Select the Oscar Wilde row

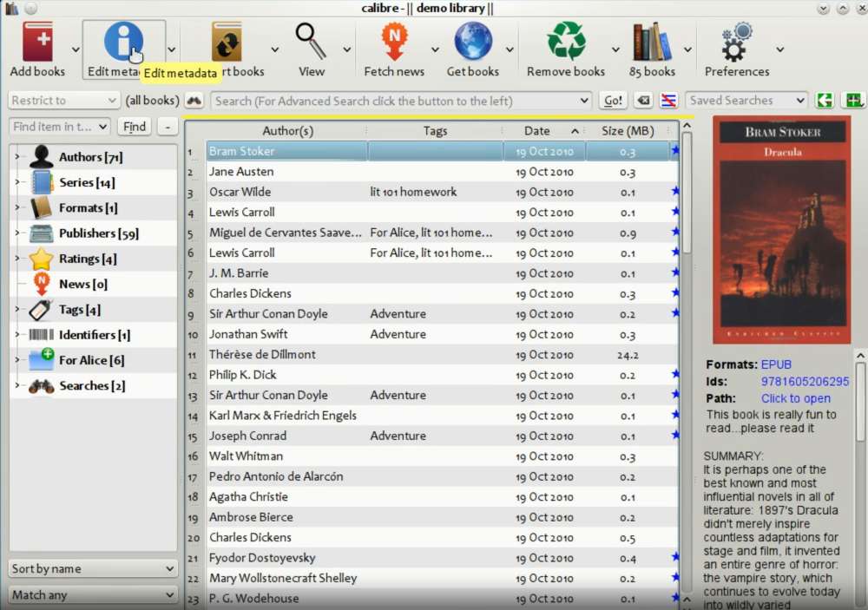tap(443, 192)
